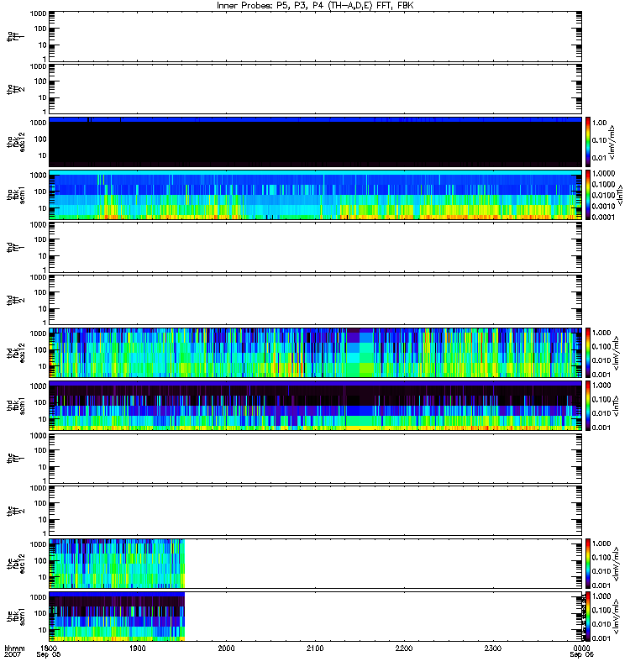
Task: Click the <|mV/m|> unit label of thd edc12
Action: tap(617, 353)
